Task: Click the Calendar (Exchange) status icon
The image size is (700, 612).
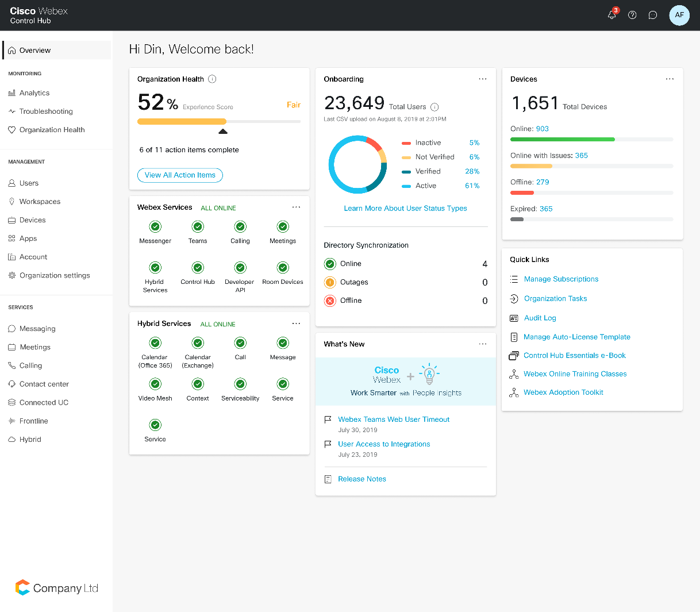Action: [198, 343]
